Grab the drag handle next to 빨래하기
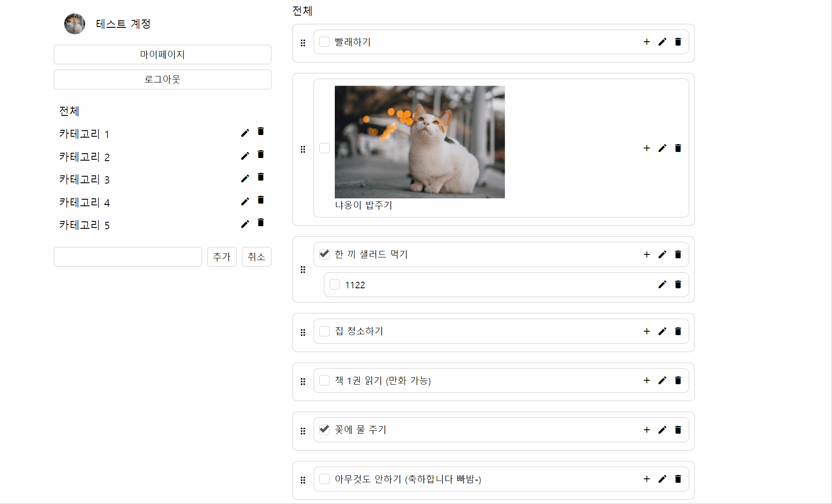The height and width of the screenshot is (504, 832). 303,43
